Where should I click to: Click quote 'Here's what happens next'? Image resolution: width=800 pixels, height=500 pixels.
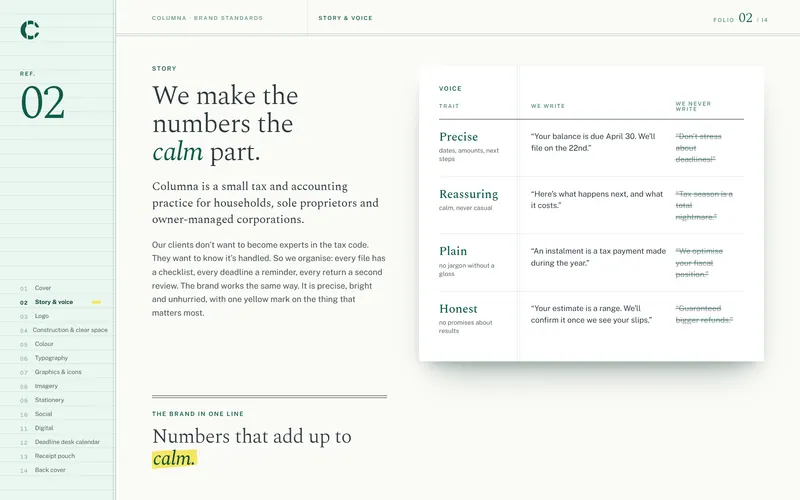pos(596,199)
